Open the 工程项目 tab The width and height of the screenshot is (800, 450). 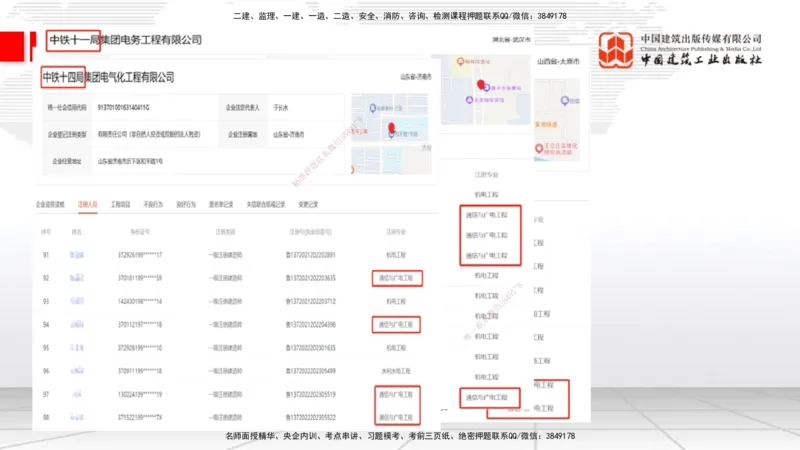120,205
